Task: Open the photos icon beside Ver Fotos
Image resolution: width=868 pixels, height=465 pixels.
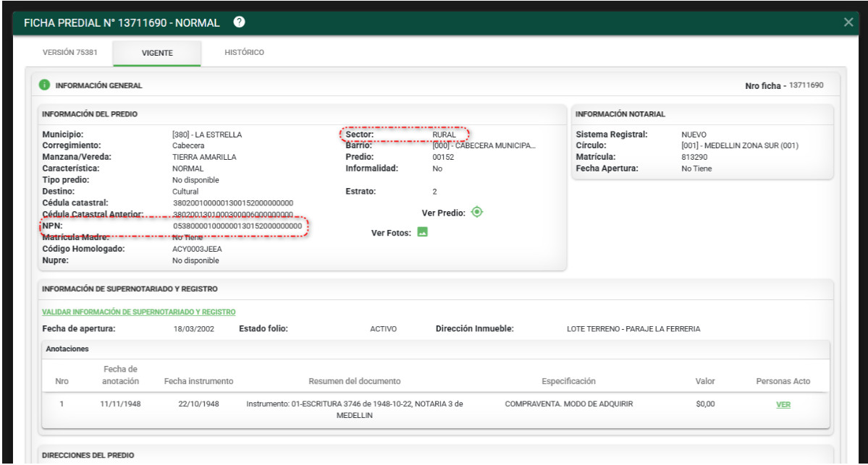Action: [x=423, y=232]
